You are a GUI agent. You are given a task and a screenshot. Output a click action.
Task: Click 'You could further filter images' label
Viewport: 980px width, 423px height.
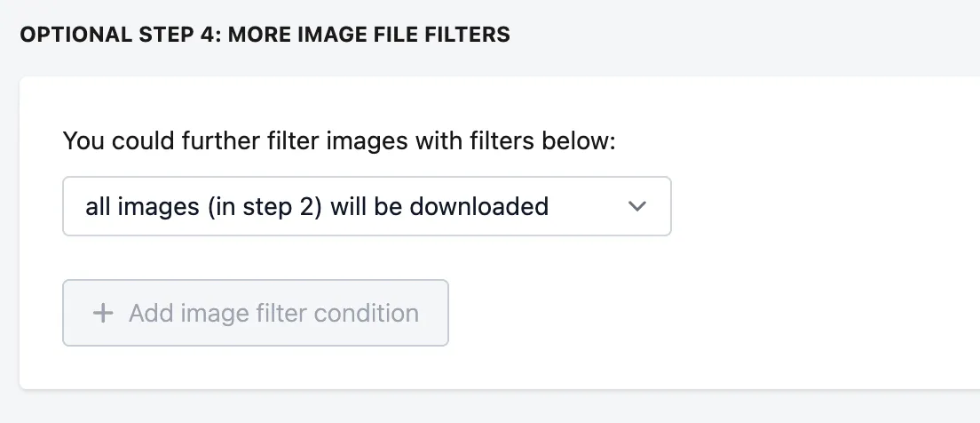[339, 140]
